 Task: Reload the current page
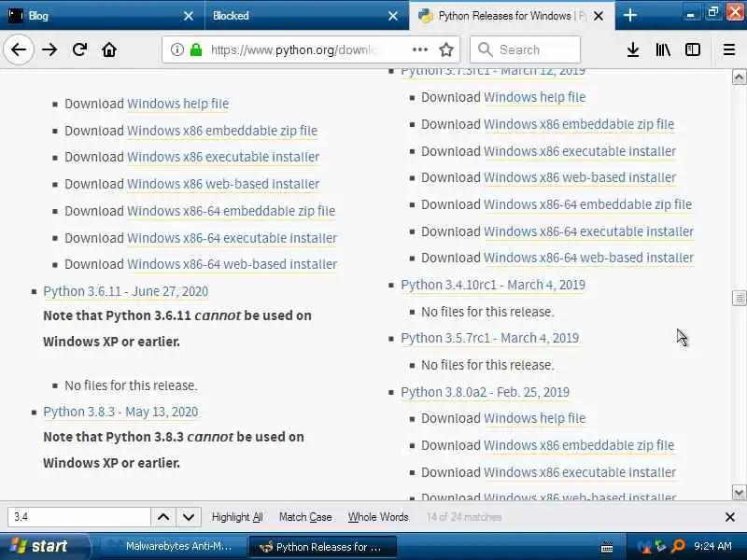[79, 49]
